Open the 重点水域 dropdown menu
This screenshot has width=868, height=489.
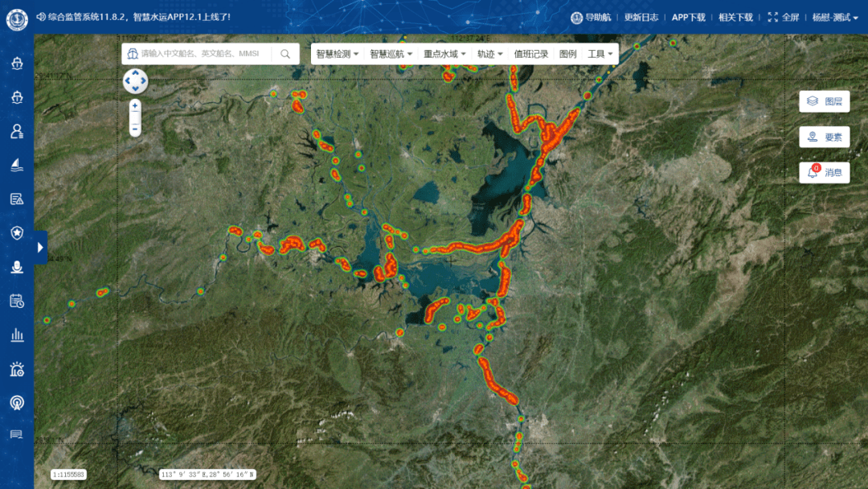444,54
